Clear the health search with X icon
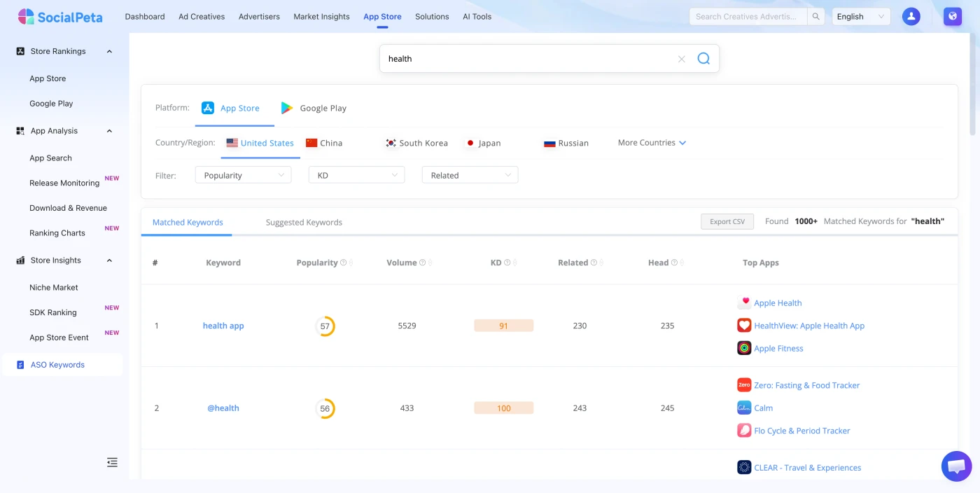Screen dimensions: 980x493 [x=681, y=59]
